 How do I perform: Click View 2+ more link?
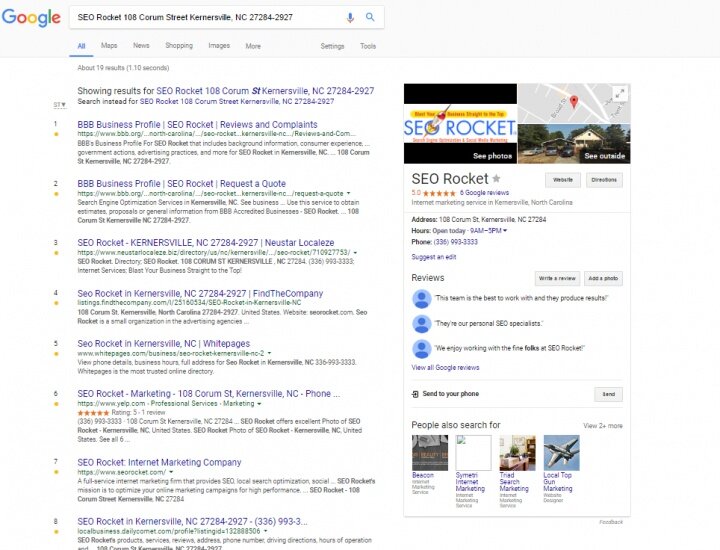point(603,426)
